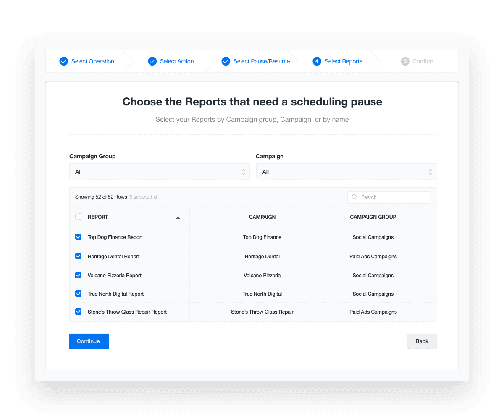Click the checkmark icon on Select Action step
Viewport: 504px width, 420px height.
coord(152,61)
